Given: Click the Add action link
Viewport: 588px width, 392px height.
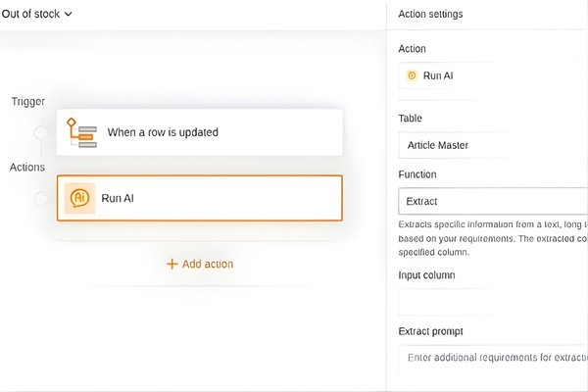Looking at the screenshot, I should (207, 264).
